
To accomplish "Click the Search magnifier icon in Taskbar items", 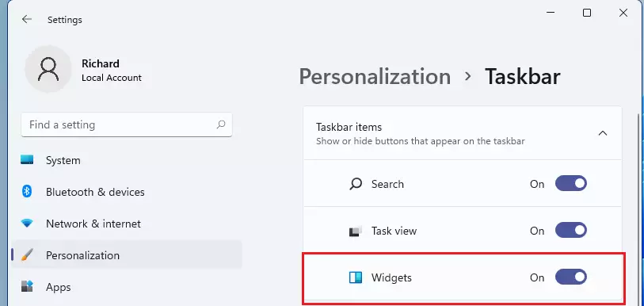I will (356, 184).
